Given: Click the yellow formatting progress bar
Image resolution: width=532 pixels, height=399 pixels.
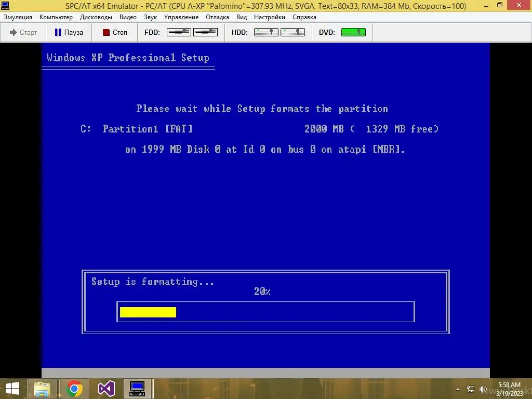Looking at the screenshot, I should tap(148, 312).
